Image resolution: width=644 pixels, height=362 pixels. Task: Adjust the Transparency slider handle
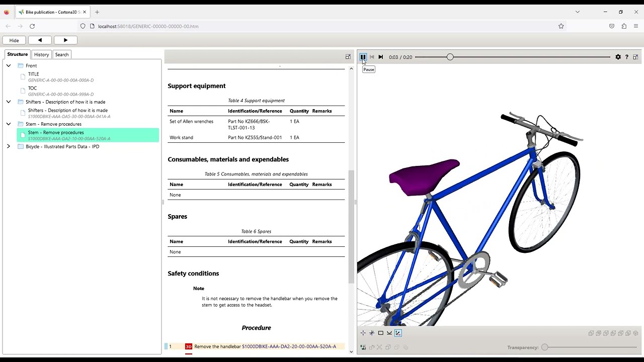tap(545, 347)
